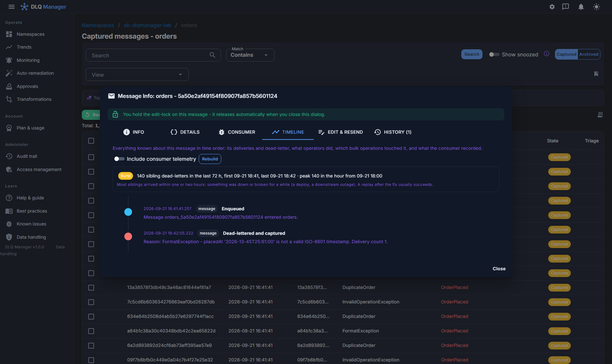Toggle the Show snoozed switch
612x364 pixels.
pyautogui.click(x=494, y=54)
